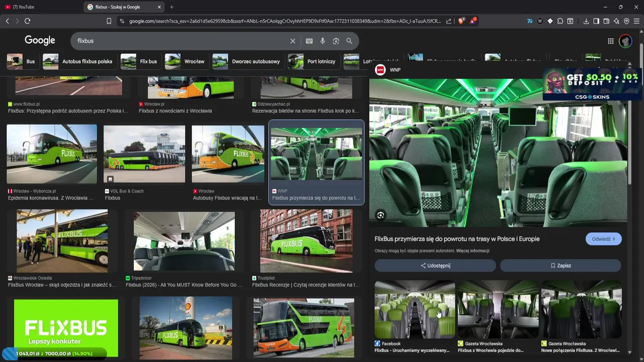Screen dimensions: 644x362
Task: Submit search with magnifying glass icon
Action: point(349,41)
